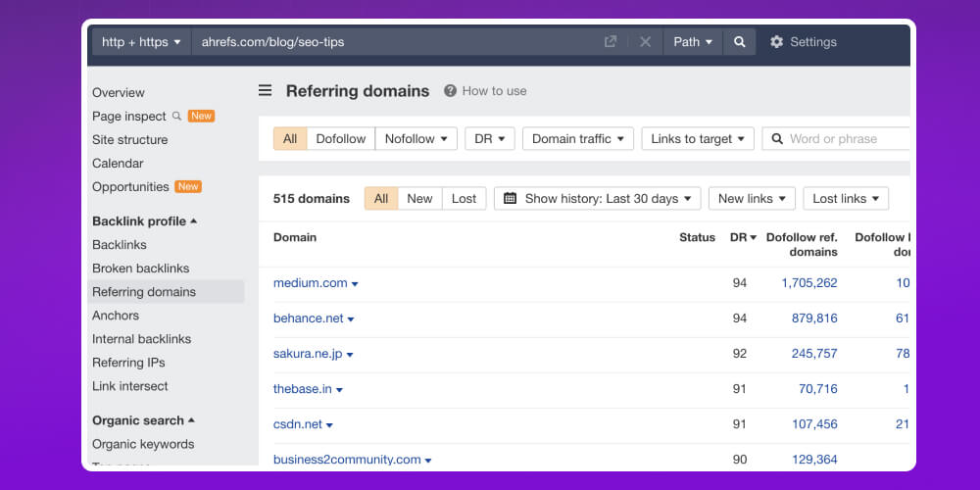
Task: Click 1,705,262 dofollow ref. domains value
Action: [809, 283]
